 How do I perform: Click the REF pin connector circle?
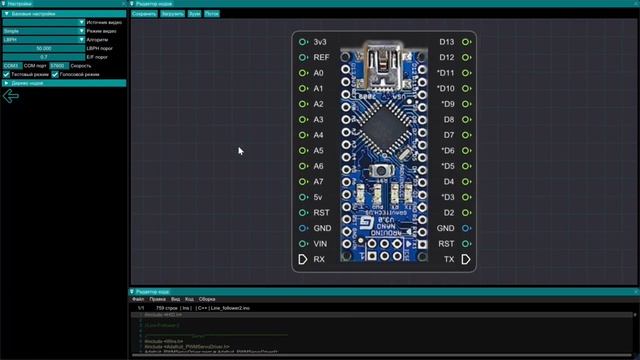click(303, 58)
